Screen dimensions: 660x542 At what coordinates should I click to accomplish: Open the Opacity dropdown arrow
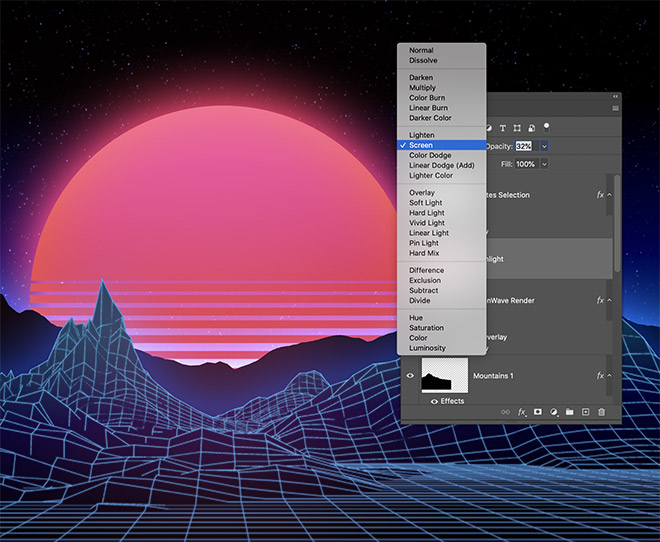tap(545, 146)
